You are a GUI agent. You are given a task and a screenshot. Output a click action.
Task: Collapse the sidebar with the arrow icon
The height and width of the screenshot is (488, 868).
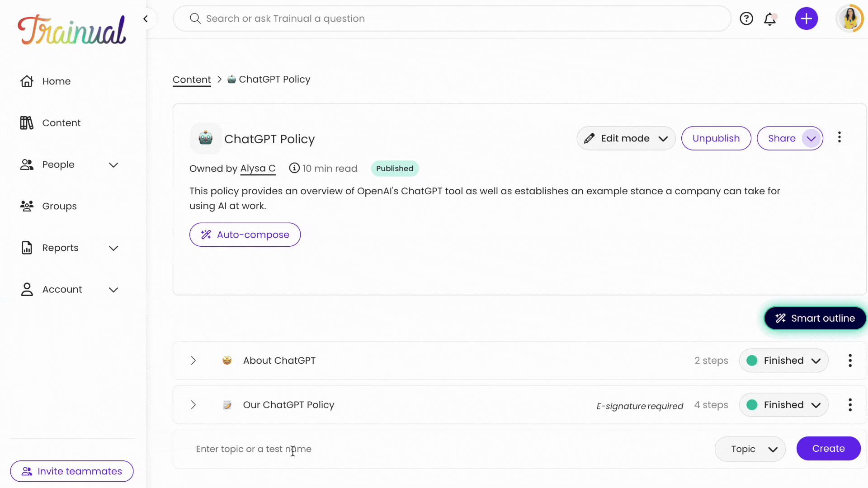point(146,19)
